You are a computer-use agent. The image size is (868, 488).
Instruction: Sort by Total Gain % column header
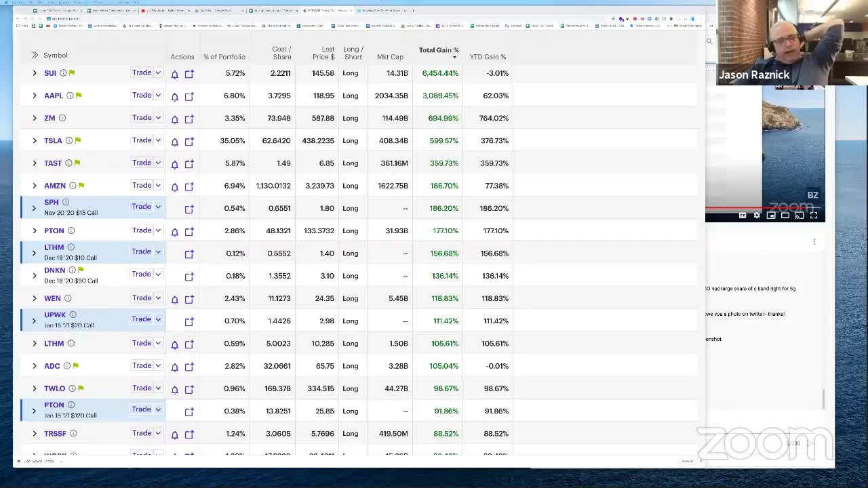pyautogui.click(x=439, y=50)
